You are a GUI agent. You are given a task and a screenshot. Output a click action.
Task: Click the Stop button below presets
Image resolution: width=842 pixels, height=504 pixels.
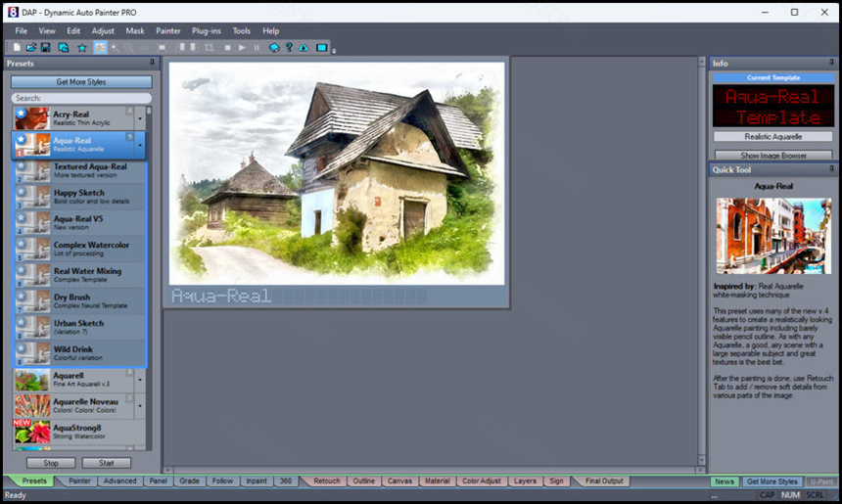51,463
